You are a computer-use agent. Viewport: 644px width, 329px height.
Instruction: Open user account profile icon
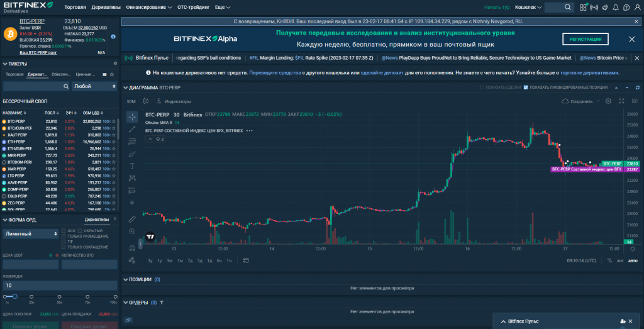[x=636, y=7]
